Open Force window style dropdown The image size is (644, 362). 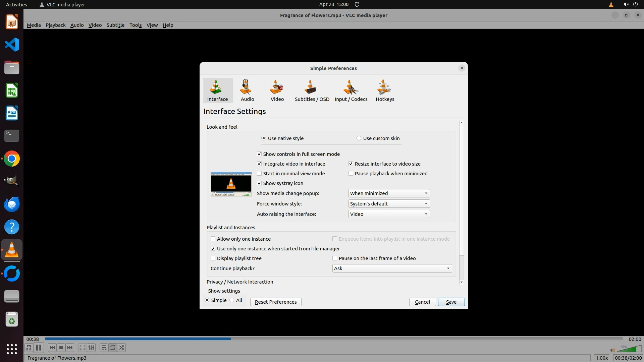click(389, 204)
